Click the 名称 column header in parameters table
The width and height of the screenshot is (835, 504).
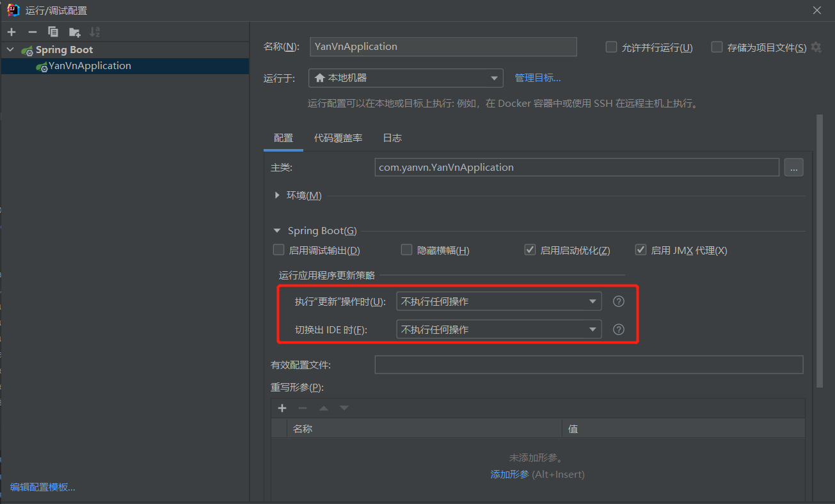click(x=424, y=429)
